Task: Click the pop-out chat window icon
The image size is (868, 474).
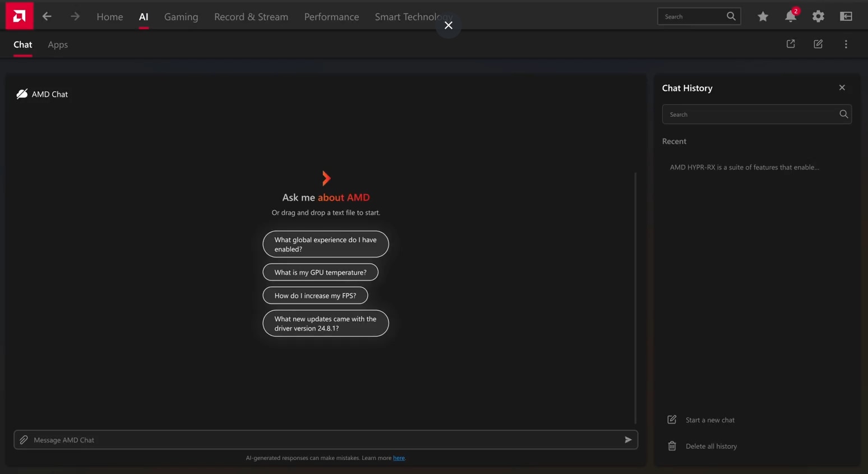Action: pos(791,44)
